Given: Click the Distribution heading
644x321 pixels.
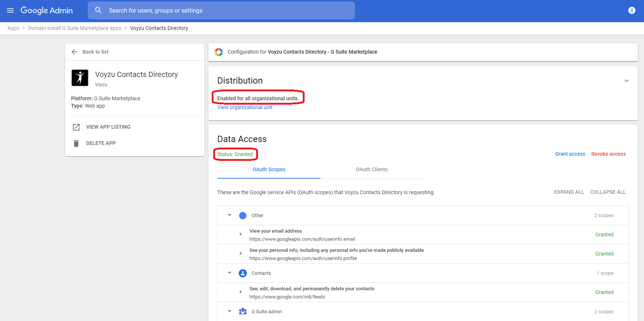Looking at the screenshot, I should pyautogui.click(x=240, y=81).
